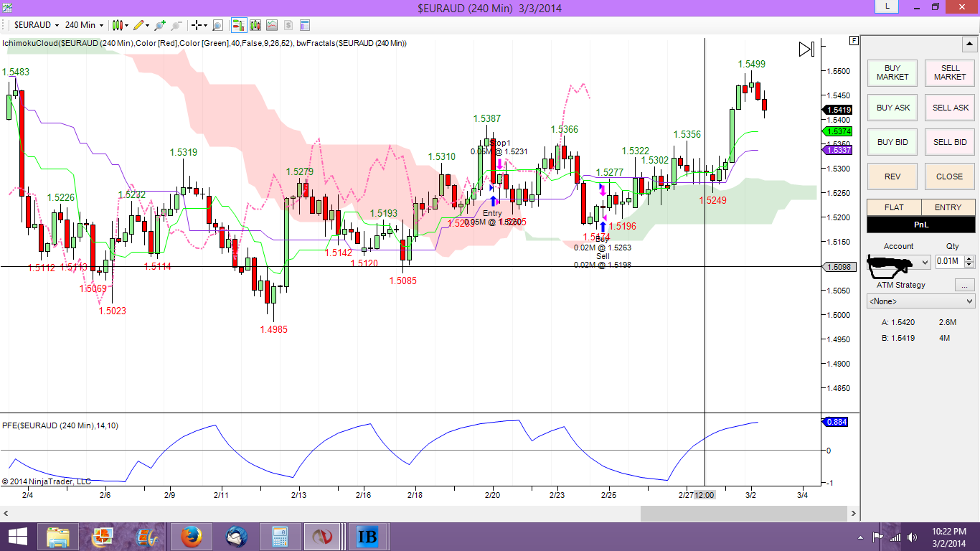Click the BUY MARKET button

(892, 72)
